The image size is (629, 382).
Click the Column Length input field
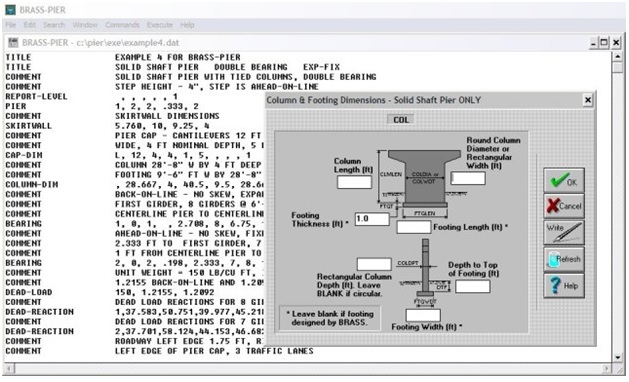354,182
